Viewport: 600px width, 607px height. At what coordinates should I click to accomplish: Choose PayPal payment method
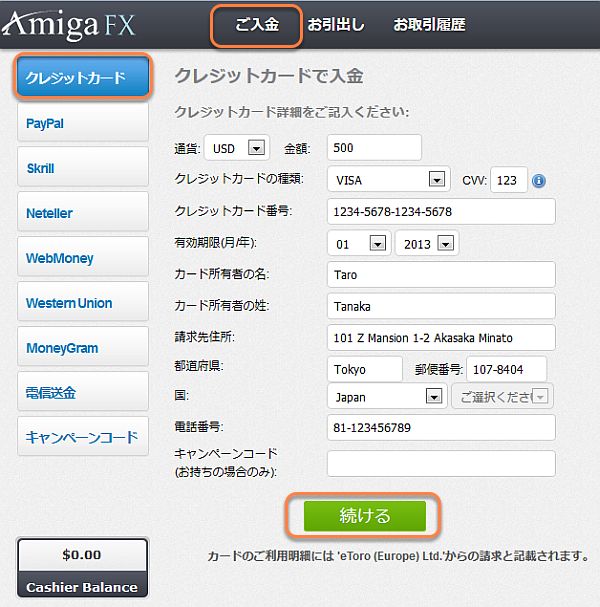click(x=82, y=123)
